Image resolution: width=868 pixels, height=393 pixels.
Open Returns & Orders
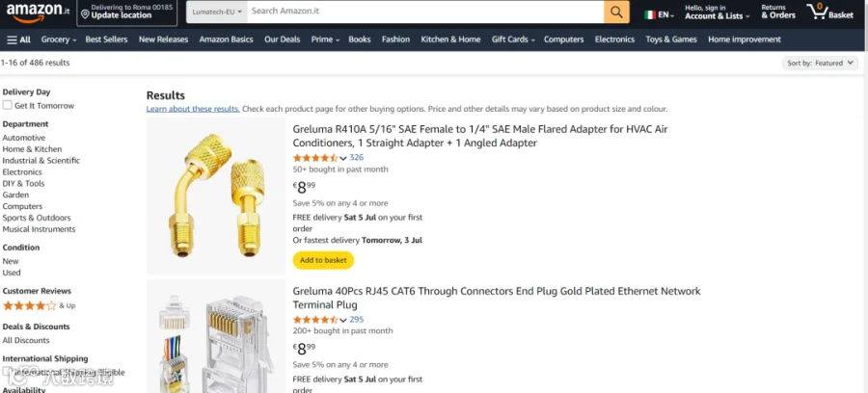tap(777, 12)
